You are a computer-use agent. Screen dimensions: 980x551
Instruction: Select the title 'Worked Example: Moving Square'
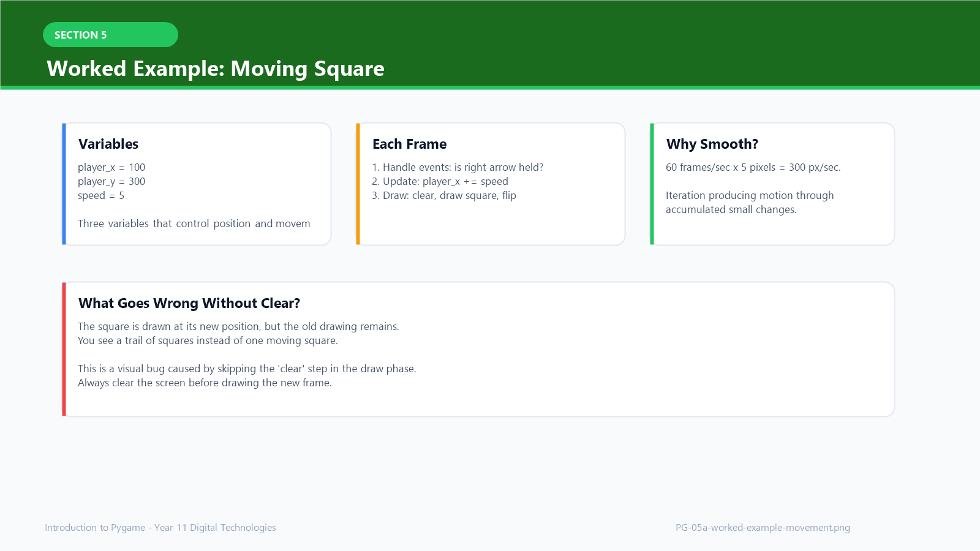216,69
